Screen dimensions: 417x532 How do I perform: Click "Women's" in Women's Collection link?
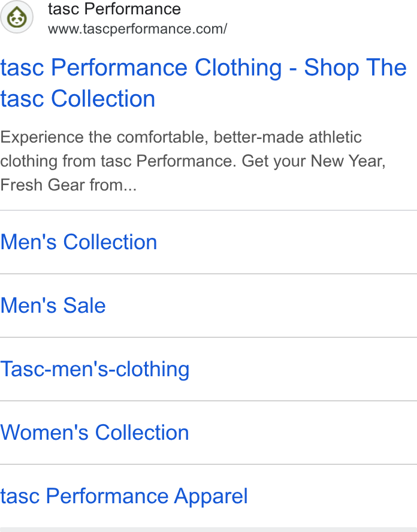coord(44,433)
